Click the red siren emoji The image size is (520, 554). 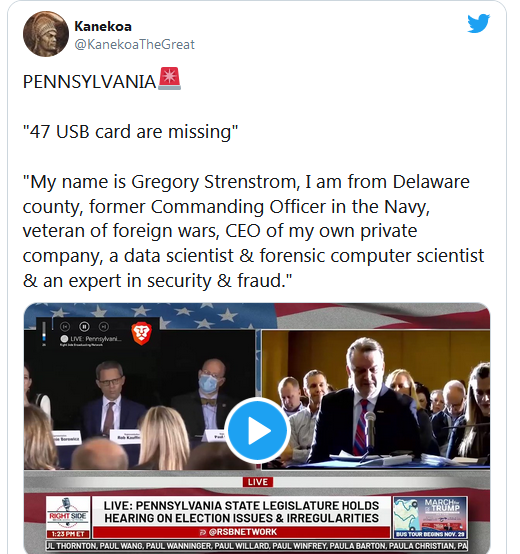point(170,78)
